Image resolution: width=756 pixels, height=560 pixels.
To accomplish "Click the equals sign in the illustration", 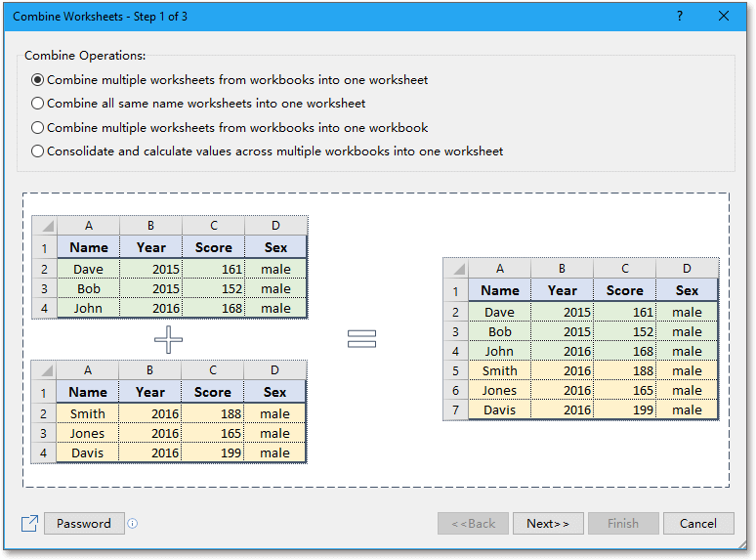I will pos(361,338).
